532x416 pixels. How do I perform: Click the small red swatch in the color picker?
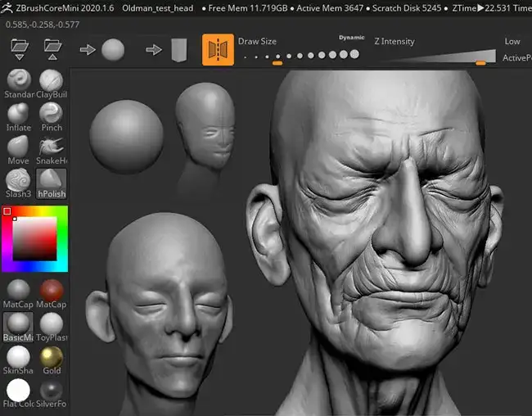click(7, 211)
